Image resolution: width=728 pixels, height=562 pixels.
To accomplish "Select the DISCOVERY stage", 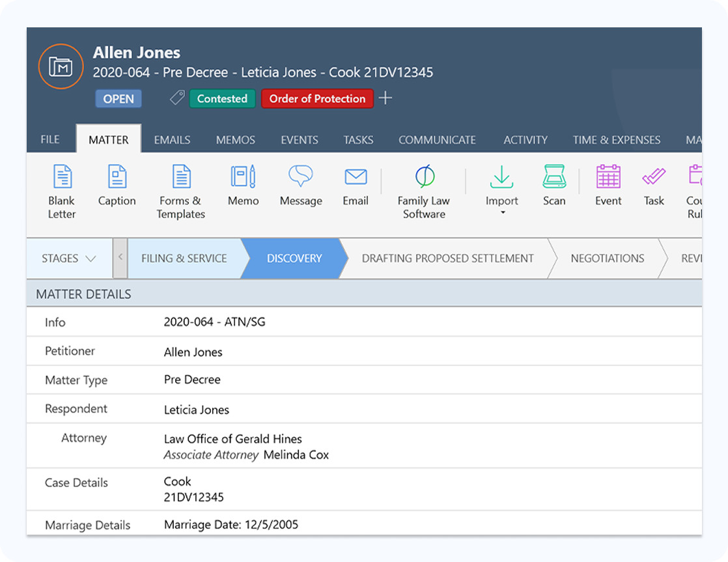I will [294, 259].
